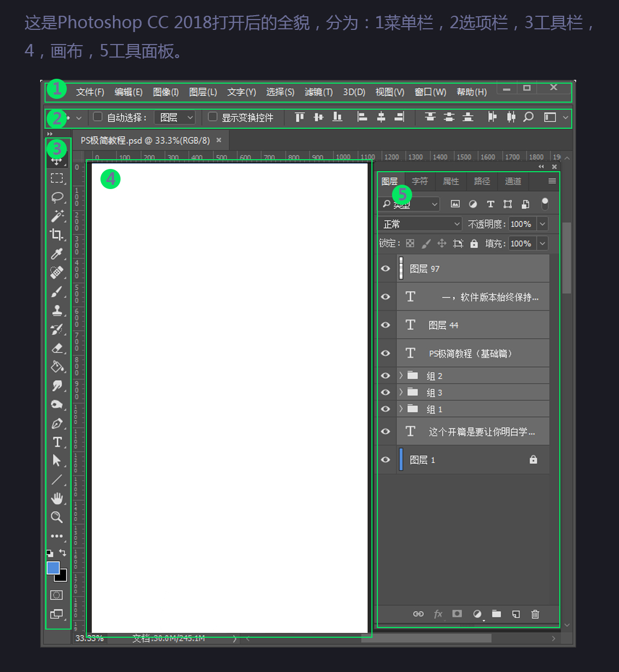Viewport: 619px width, 672px height.
Task: Open the 窗口(W) menu
Action: (x=431, y=92)
